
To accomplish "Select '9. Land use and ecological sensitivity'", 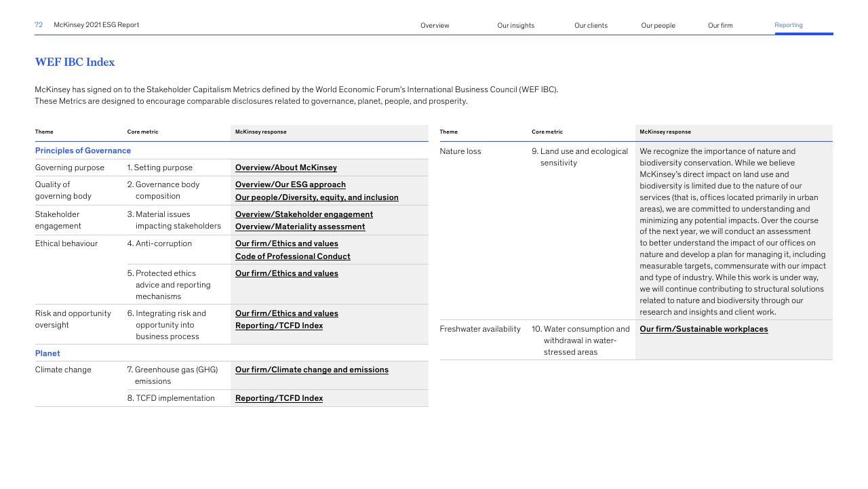I will click(580, 157).
